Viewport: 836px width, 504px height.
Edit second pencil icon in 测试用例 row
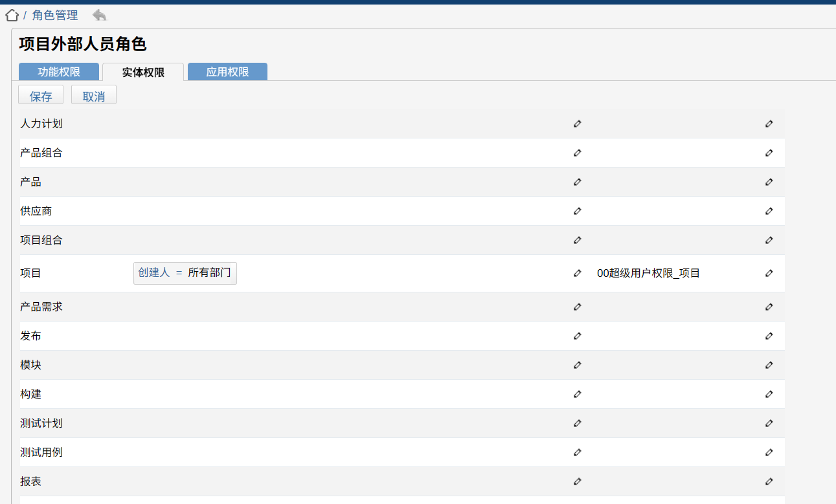(769, 453)
